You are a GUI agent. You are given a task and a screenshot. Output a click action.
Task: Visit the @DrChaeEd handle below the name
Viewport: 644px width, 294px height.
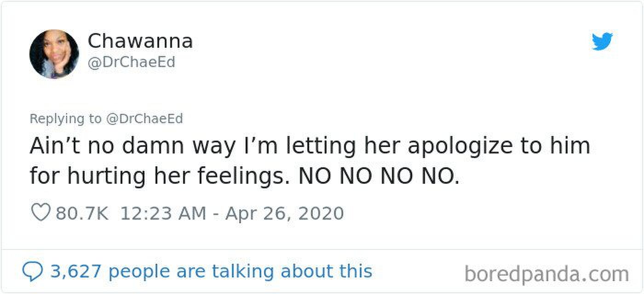[131, 62]
